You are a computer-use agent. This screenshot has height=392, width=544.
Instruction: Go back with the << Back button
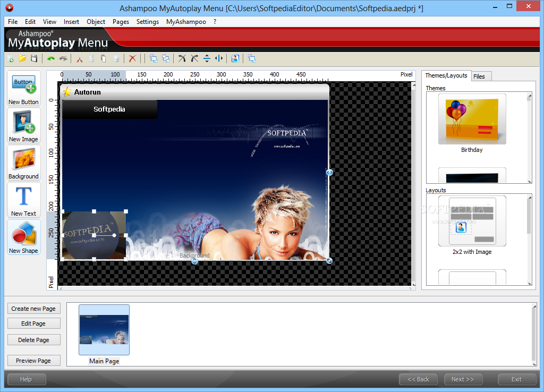click(x=419, y=379)
